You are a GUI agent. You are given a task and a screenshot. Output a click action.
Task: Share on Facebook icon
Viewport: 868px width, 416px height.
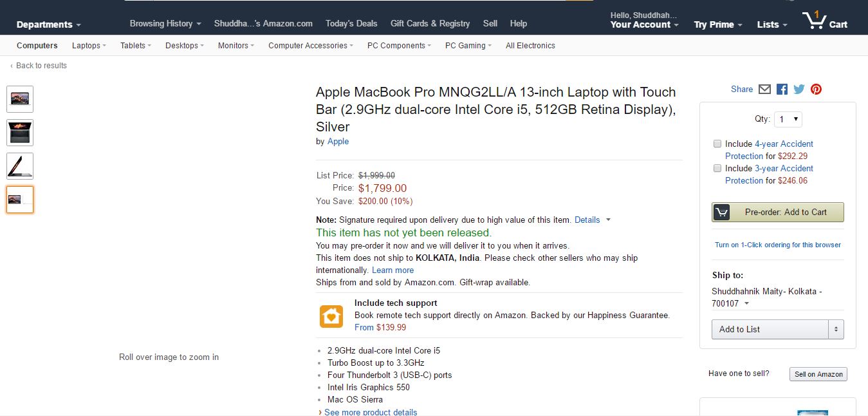782,90
